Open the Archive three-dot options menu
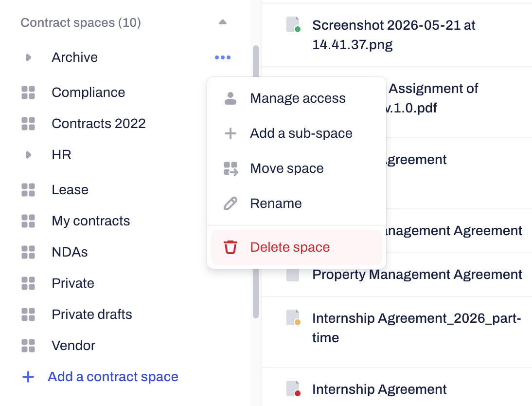 click(x=223, y=57)
